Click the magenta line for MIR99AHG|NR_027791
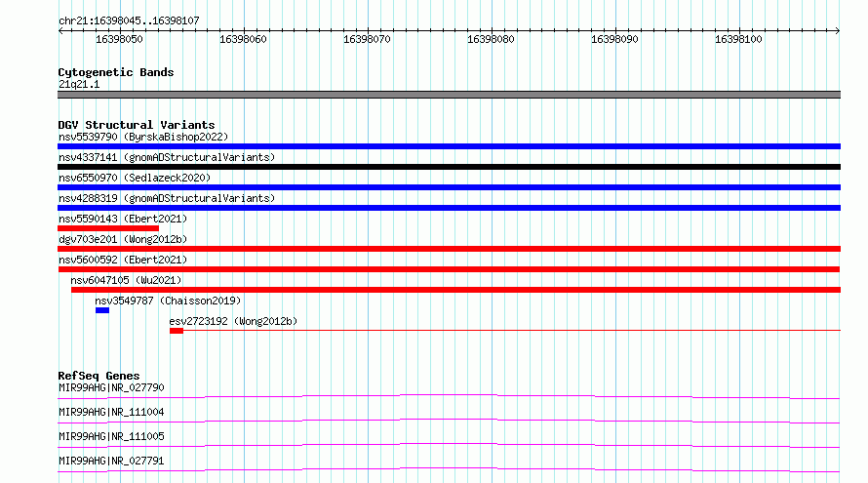 [449, 469]
